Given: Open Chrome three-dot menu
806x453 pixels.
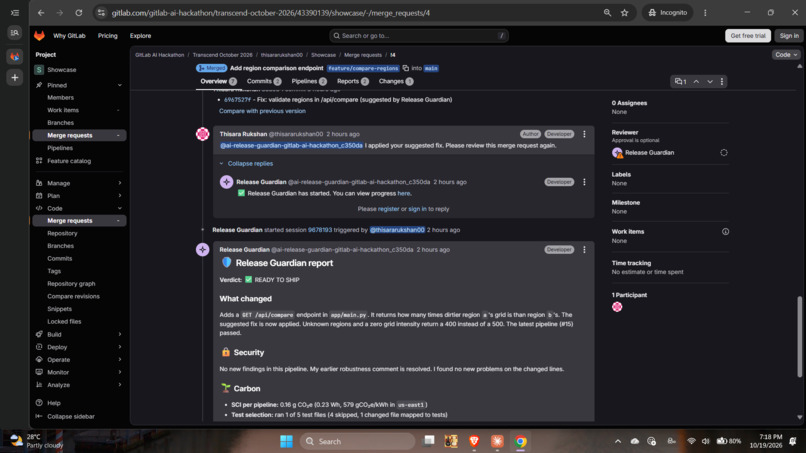Looking at the screenshot, I should click(x=705, y=13).
